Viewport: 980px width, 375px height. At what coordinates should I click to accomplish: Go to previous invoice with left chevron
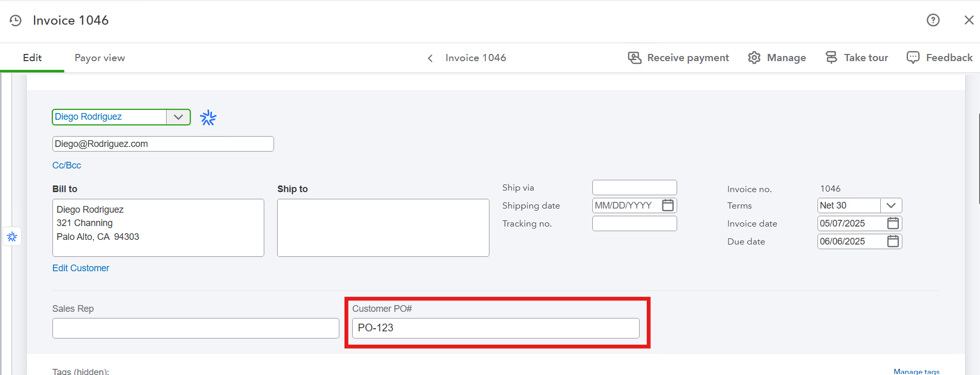click(x=430, y=58)
